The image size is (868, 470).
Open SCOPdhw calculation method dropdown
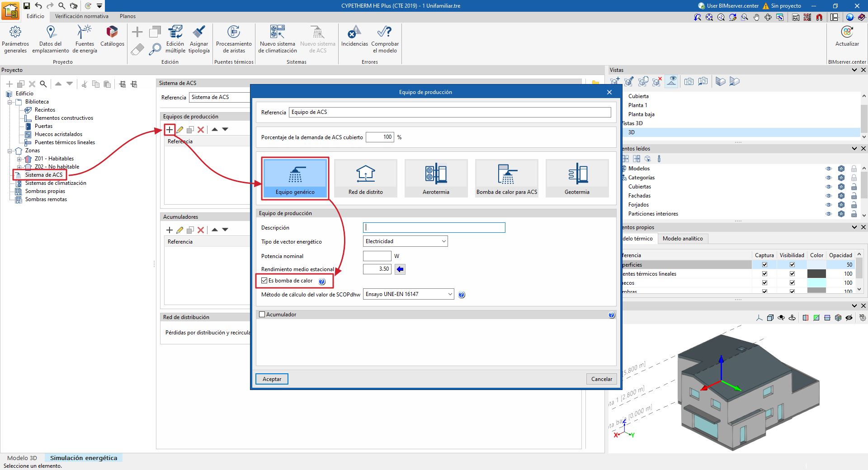tap(408, 294)
